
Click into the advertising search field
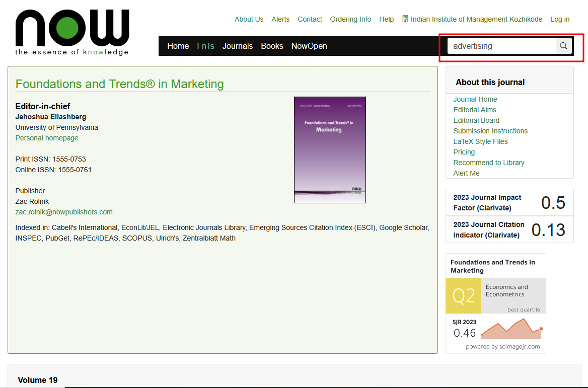(x=501, y=46)
